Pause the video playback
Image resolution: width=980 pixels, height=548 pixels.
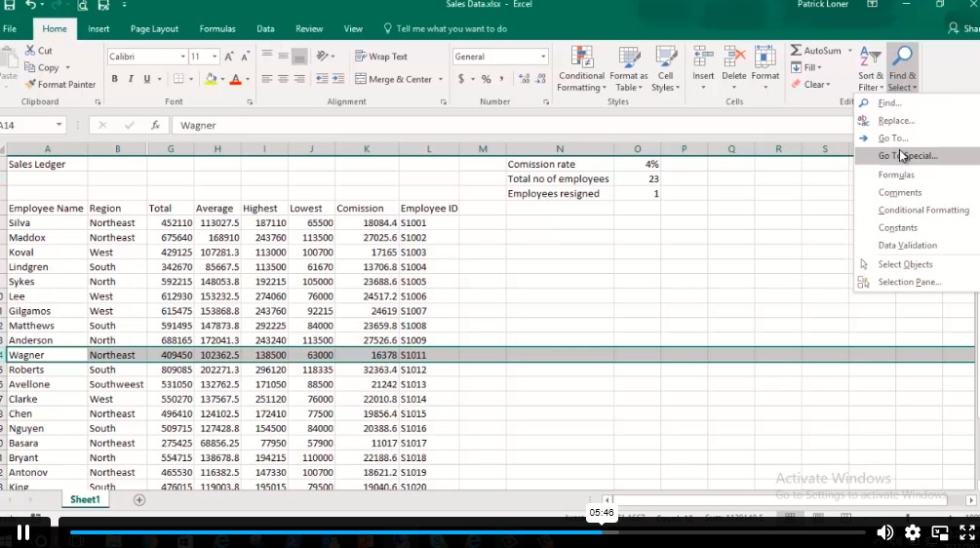[23, 532]
